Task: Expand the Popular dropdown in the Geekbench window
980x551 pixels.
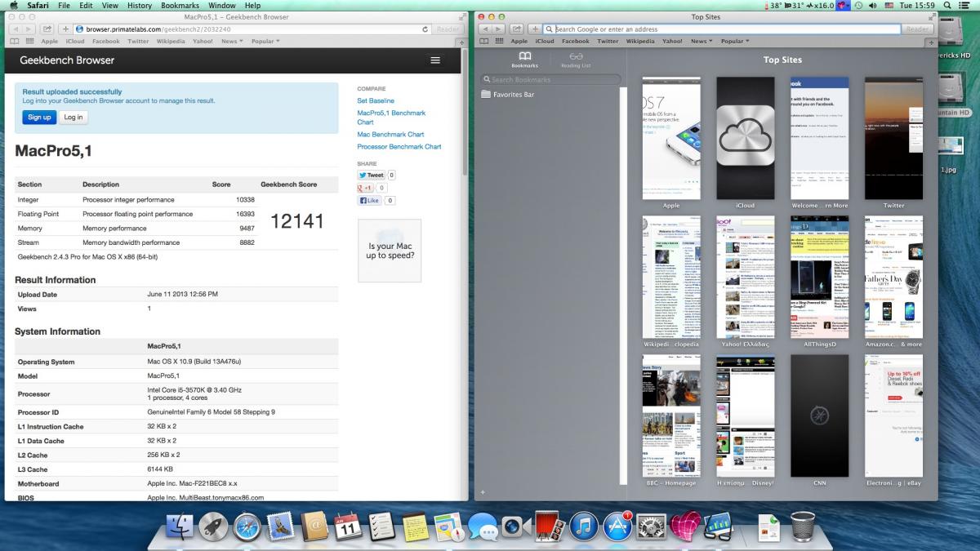Action: tap(265, 41)
